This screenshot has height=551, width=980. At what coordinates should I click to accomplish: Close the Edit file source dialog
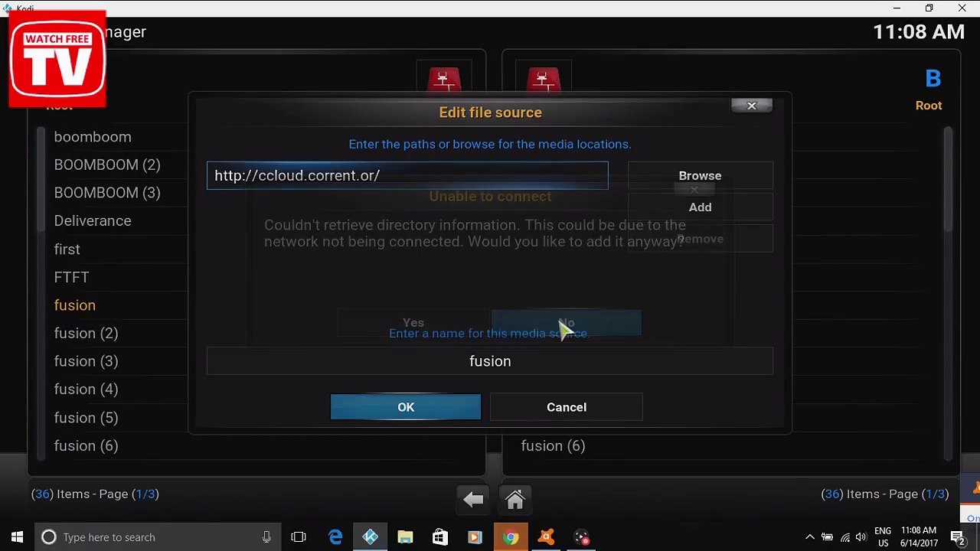pos(751,106)
